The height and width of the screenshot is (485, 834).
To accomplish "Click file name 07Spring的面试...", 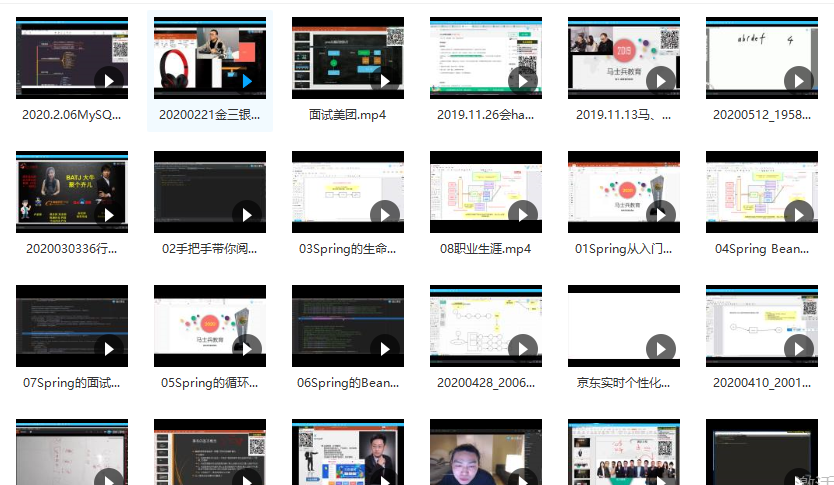I will tap(72, 383).
